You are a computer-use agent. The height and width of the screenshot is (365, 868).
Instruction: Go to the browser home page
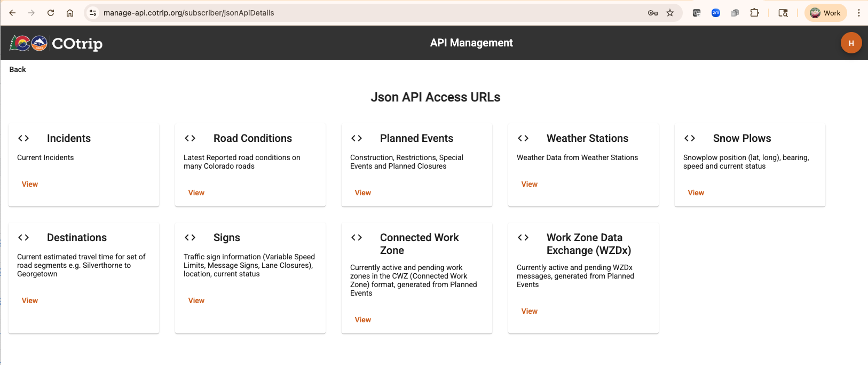coord(70,13)
